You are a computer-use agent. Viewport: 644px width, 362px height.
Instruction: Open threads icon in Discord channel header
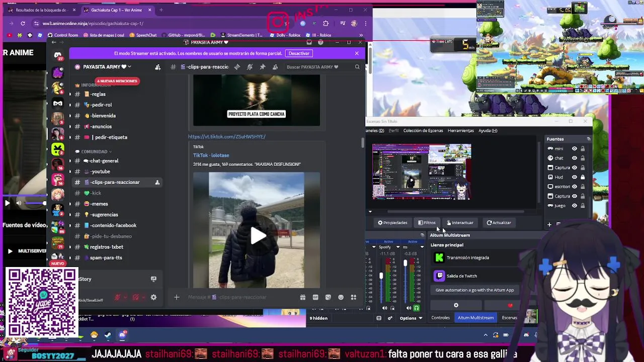pyautogui.click(x=237, y=67)
